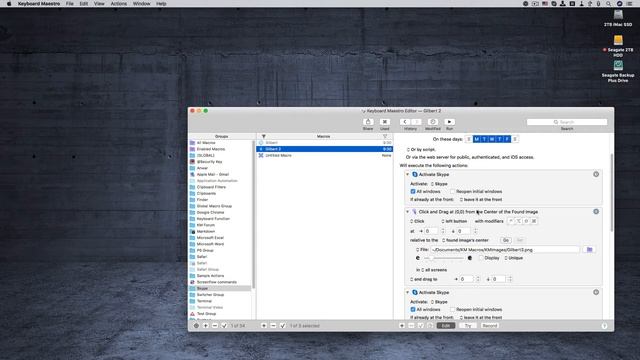Open gear menu for Click and Drag action

[596, 211]
